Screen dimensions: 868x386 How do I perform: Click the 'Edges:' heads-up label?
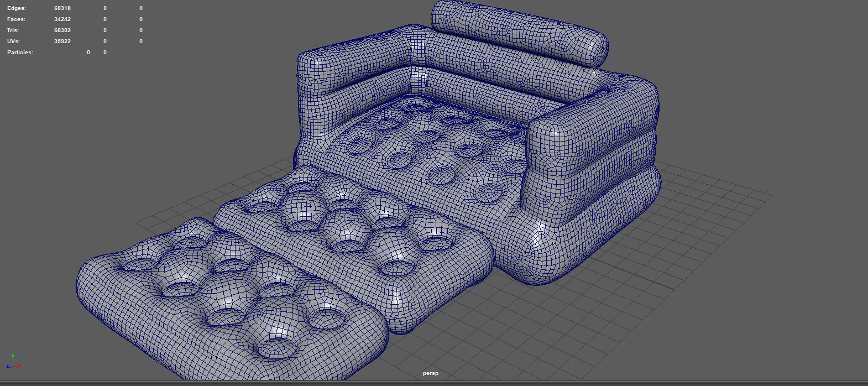[x=17, y=8]
